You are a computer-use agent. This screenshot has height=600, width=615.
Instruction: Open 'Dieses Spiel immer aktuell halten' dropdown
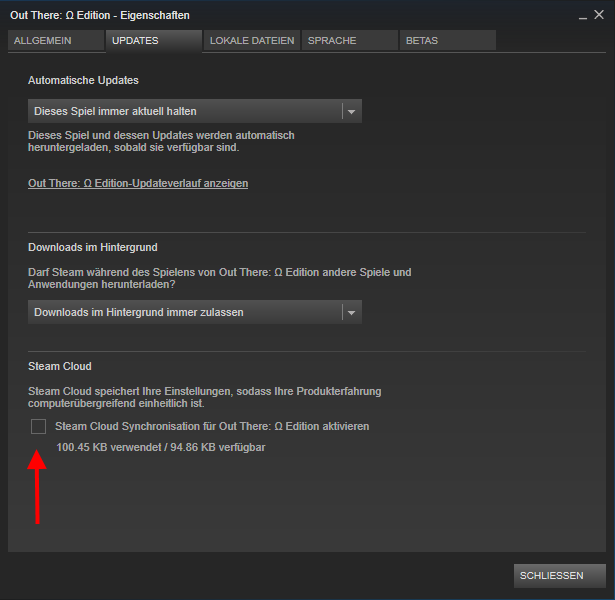195,111
